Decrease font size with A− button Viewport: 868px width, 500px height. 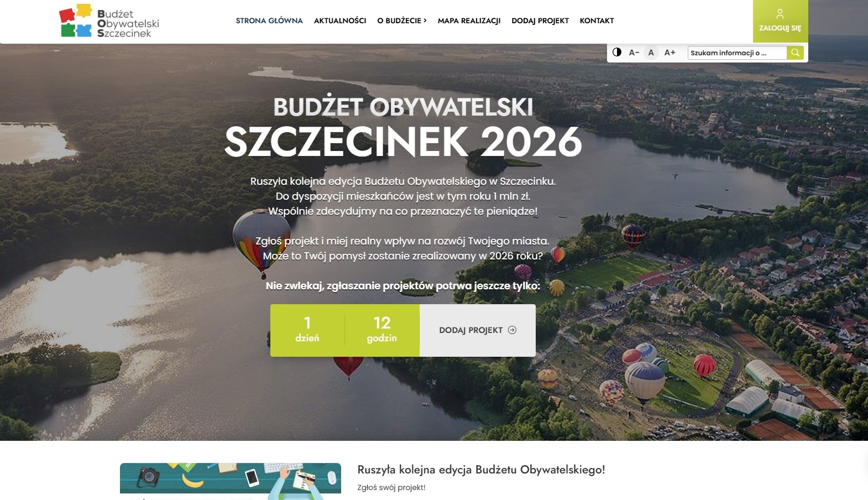tap(634, 53)
